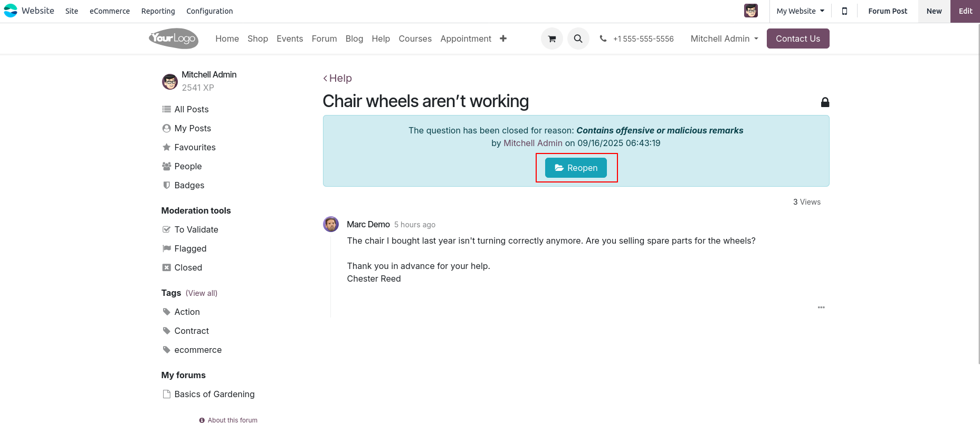980x423 pixels.
Task: Click Marc Demo's avatar picture
Action: tap(331, 224)
